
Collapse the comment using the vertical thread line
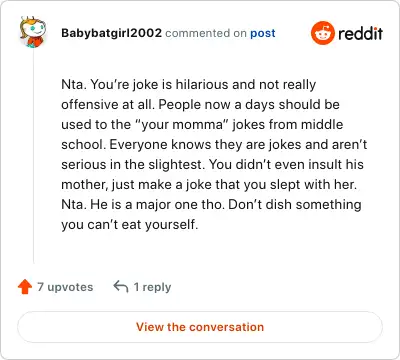[x=33, y=155]
